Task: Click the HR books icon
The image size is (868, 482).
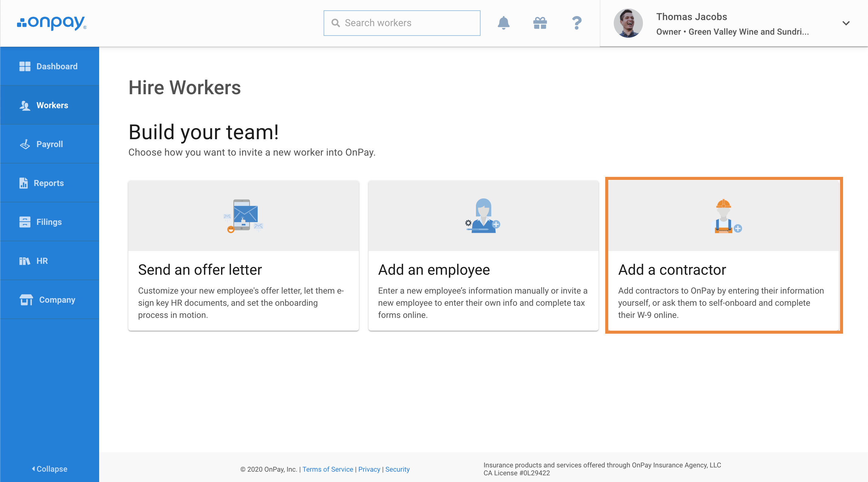Action: pos(25,261)
